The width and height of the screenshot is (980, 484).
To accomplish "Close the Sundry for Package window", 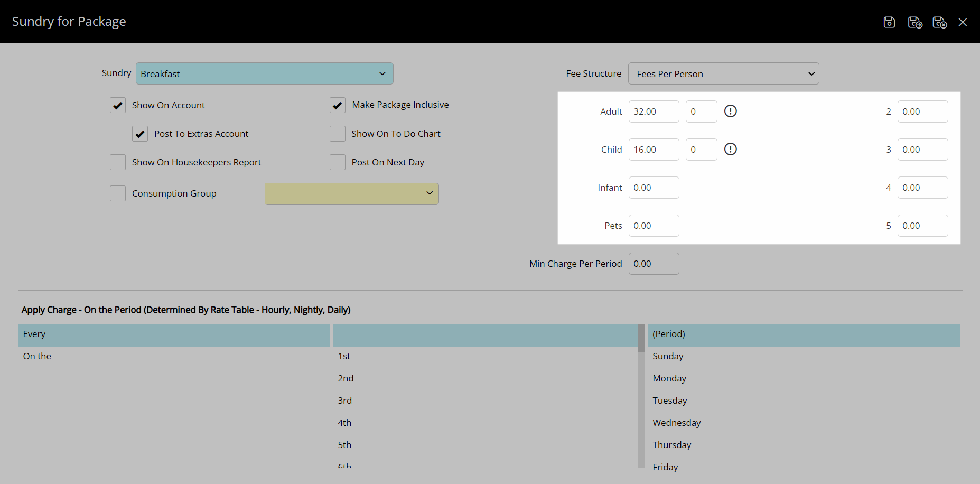I will pos(963,22).
